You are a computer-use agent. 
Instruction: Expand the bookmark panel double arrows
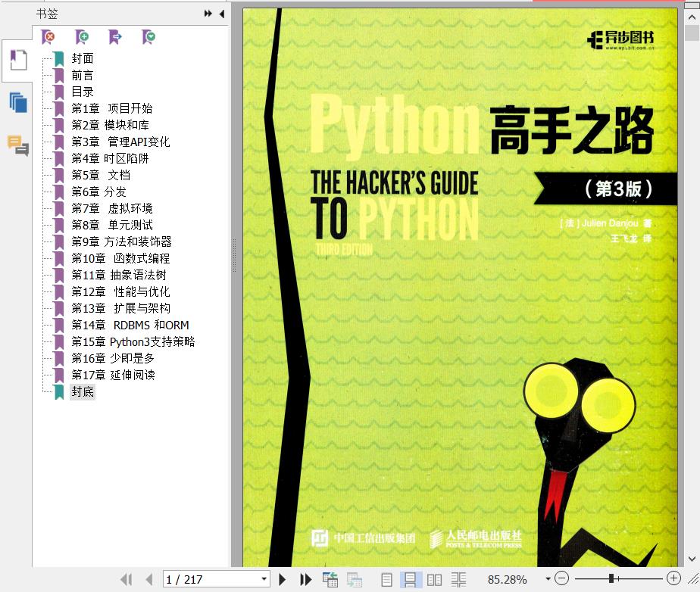point(208,14)
